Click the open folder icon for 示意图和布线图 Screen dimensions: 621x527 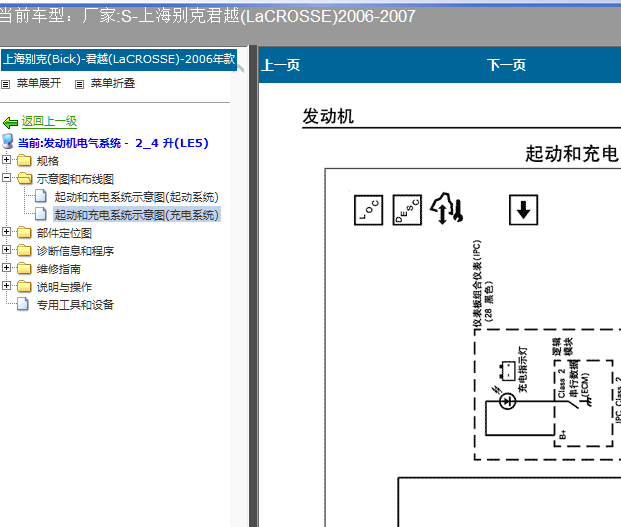[x=25, y=178]
